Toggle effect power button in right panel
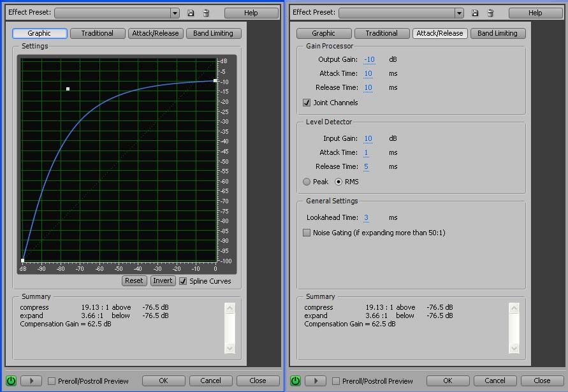This screenshot has height=392, width=568. [295, 381]
